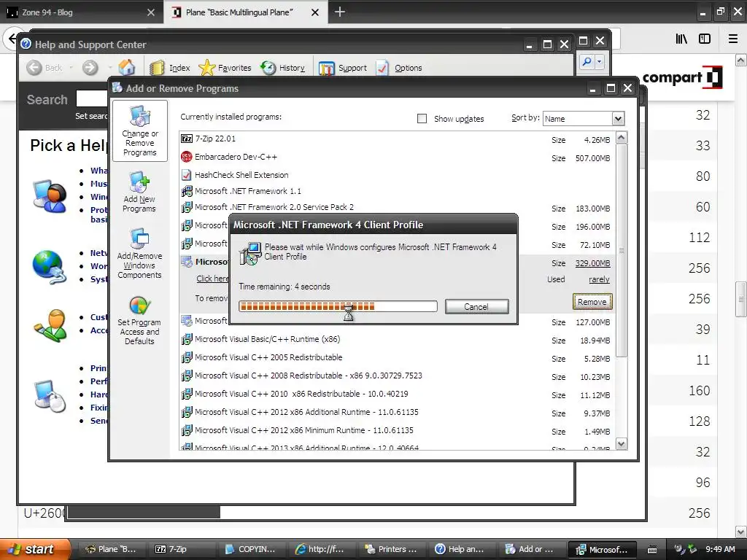Open Support in Help and Support toolbar

pyautogui.click(x=343, y=68)
